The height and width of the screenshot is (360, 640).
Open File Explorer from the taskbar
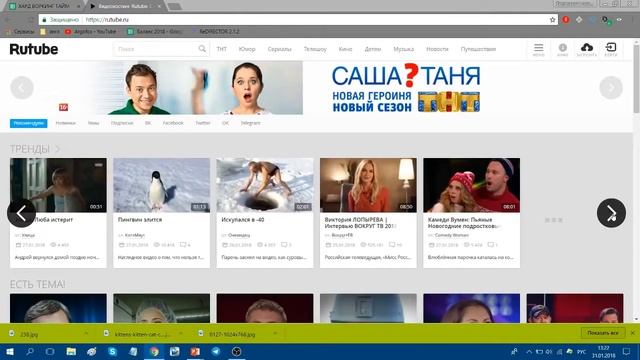click(71, 352)
